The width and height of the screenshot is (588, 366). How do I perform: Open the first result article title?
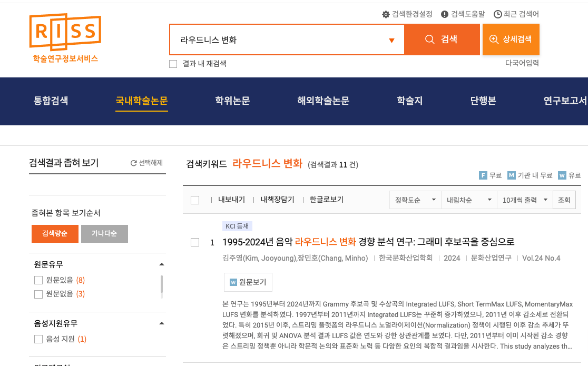pyautogui.click(x=368, y=242)
